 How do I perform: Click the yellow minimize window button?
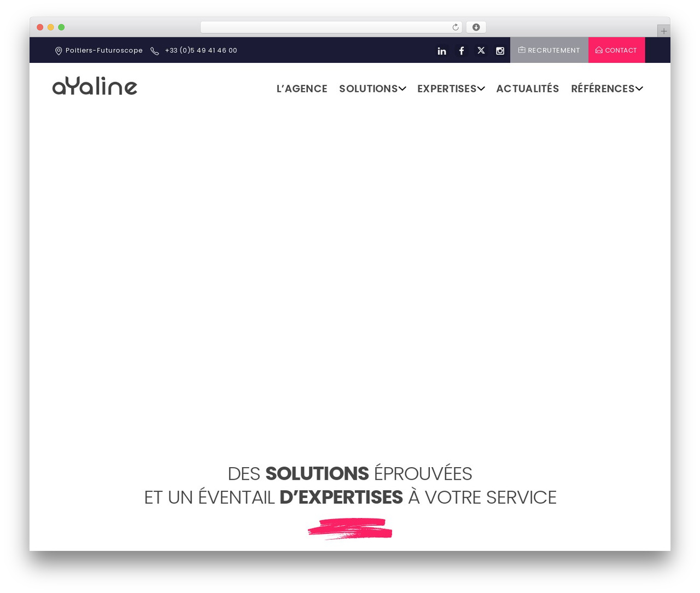click(51, 27)
